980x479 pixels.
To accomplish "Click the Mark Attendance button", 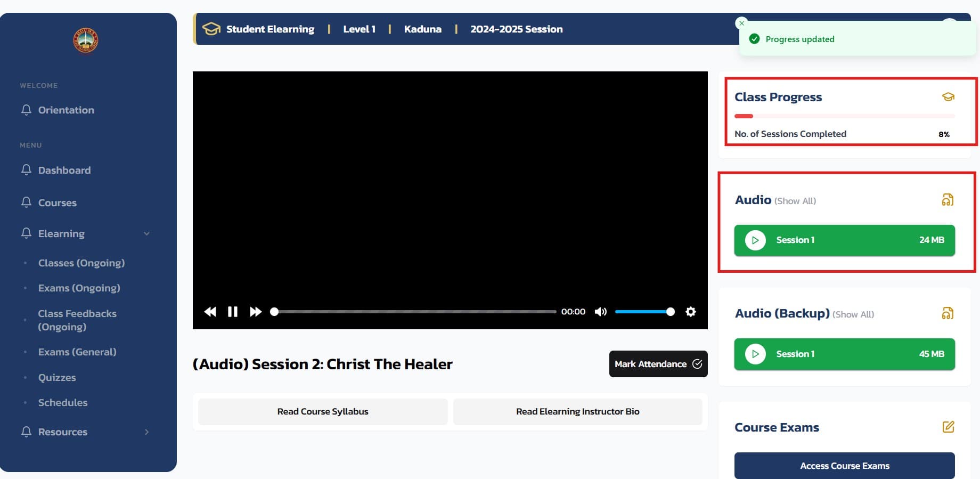I will coord(658,364).
